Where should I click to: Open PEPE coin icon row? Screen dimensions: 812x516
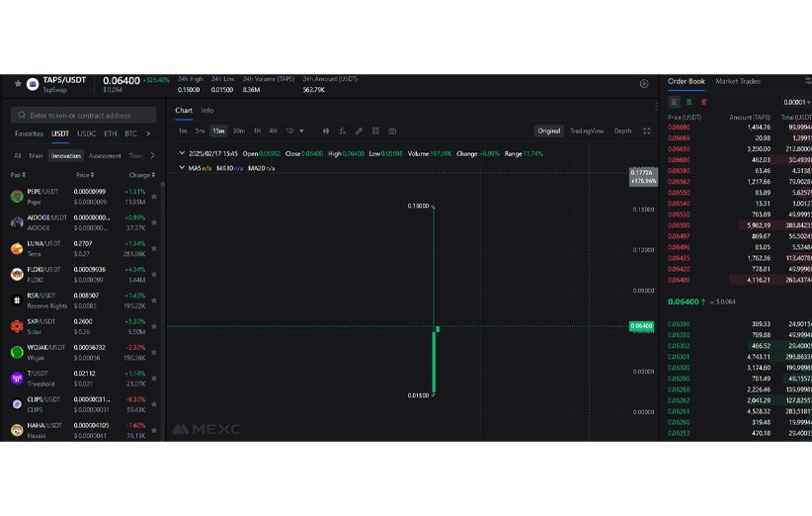coord(17,197)
